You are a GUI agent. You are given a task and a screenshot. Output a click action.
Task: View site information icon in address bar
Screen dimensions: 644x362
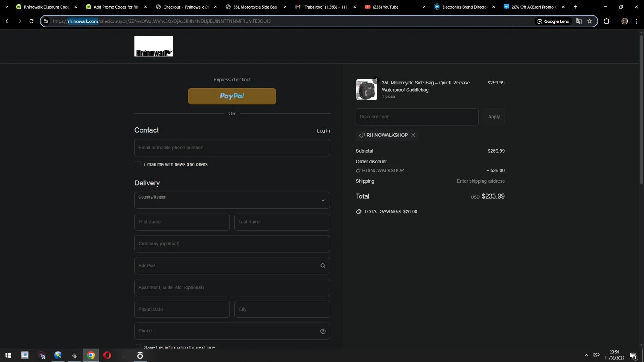coord(46,21)
